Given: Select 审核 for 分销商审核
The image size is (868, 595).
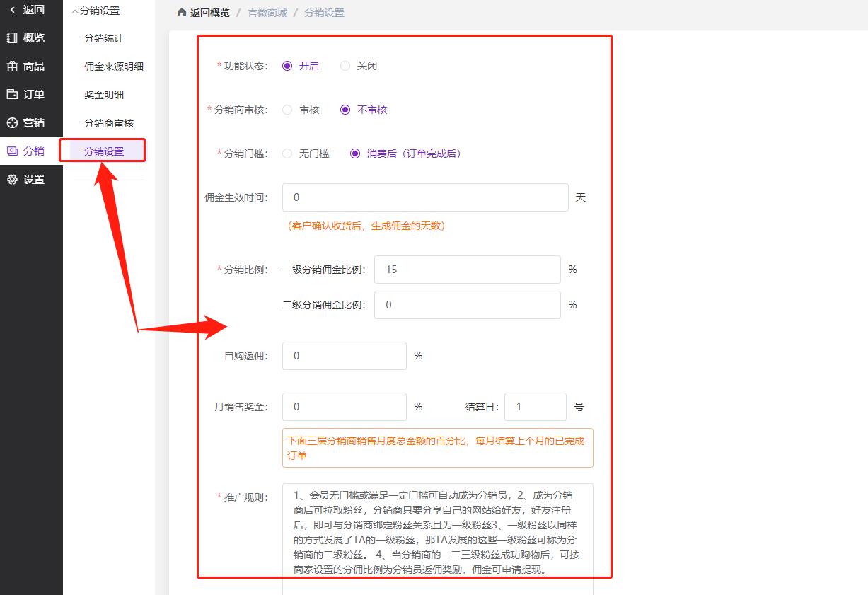Looking at the screenshot, I should [x=289, y=110].
